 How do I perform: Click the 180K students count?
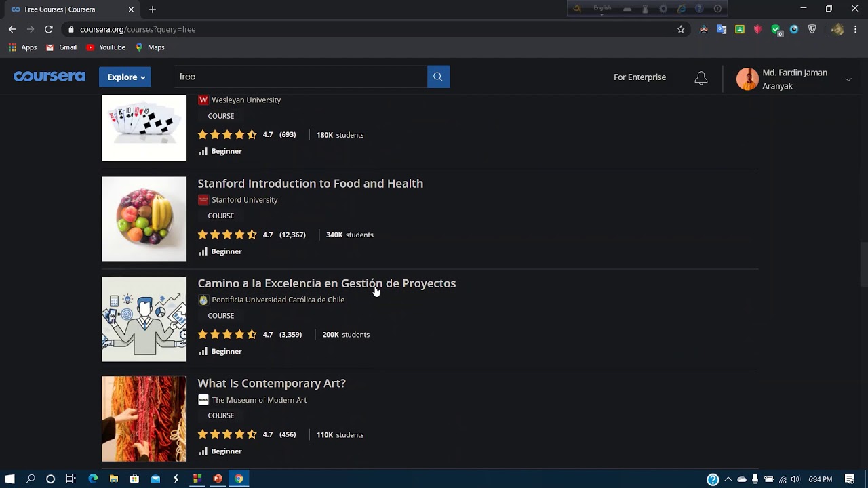pyautogui.click(x=340, y=135)
